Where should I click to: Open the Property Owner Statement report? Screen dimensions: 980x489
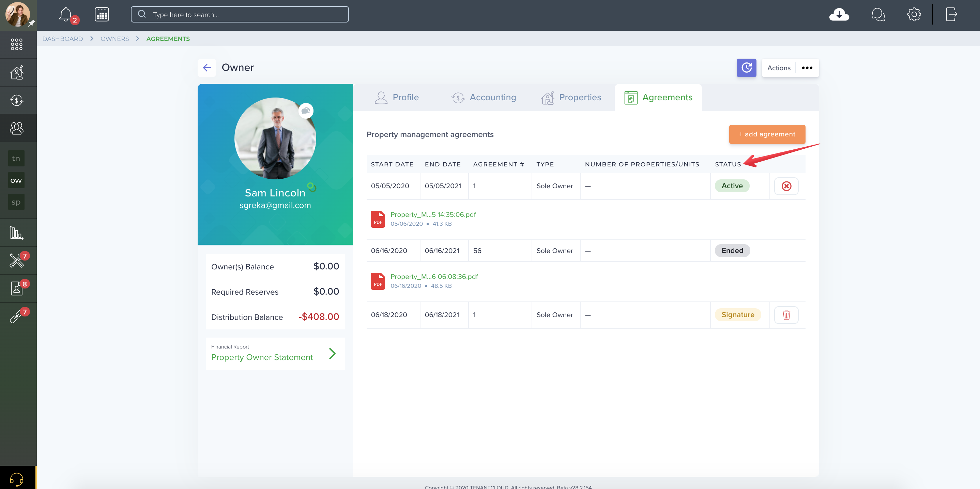(x=262, y=357)
